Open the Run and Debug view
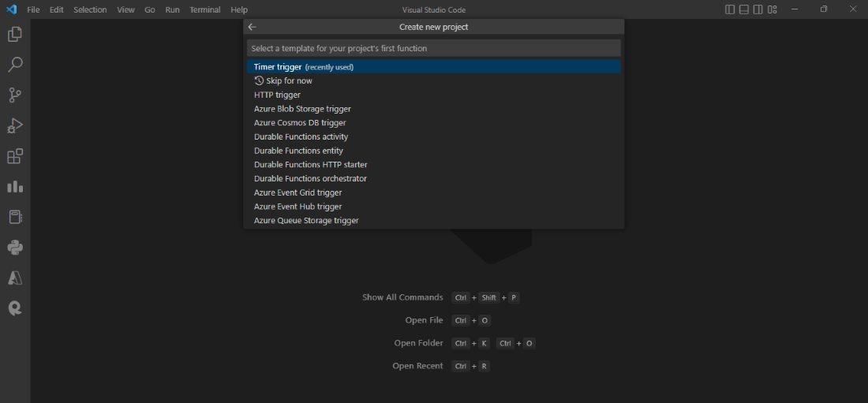The width and height of the screenshot is (868, 403). click(15, 125)
